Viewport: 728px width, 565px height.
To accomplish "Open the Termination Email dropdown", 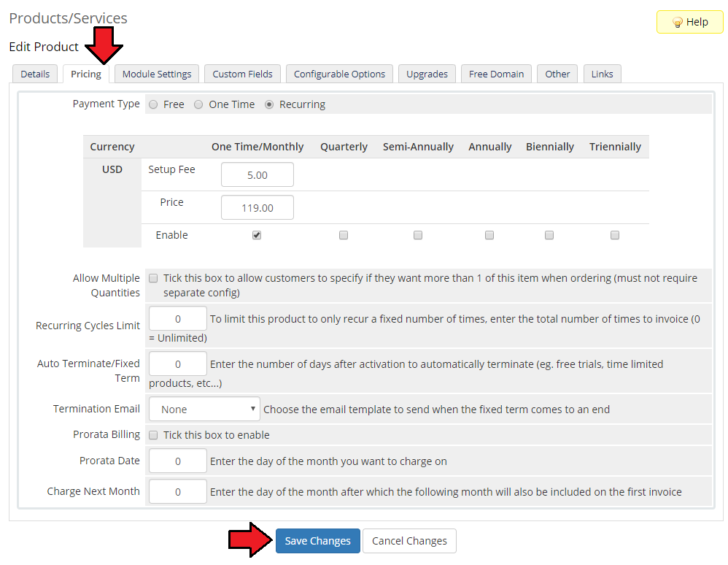I will 204,409.
